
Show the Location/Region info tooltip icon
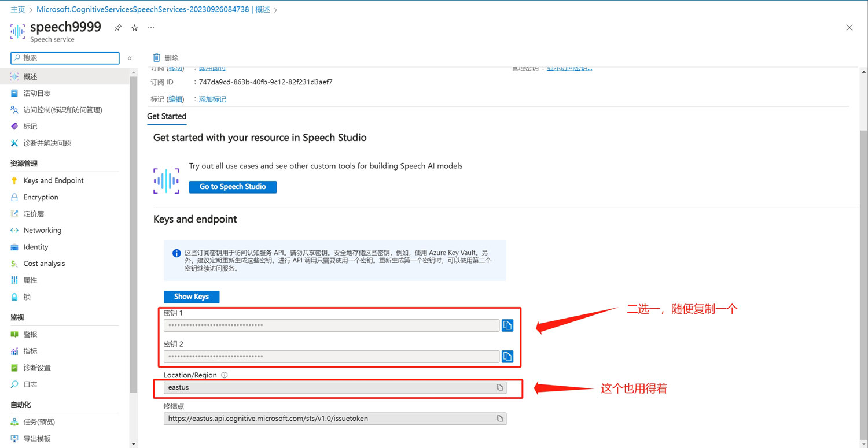pyautogui.click(x=225, y=375)
